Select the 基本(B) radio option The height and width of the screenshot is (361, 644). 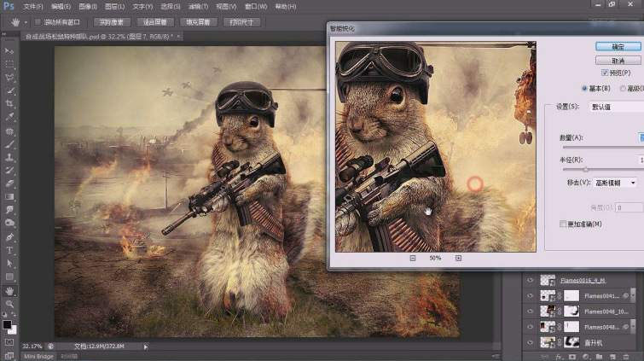pos(584,89)
